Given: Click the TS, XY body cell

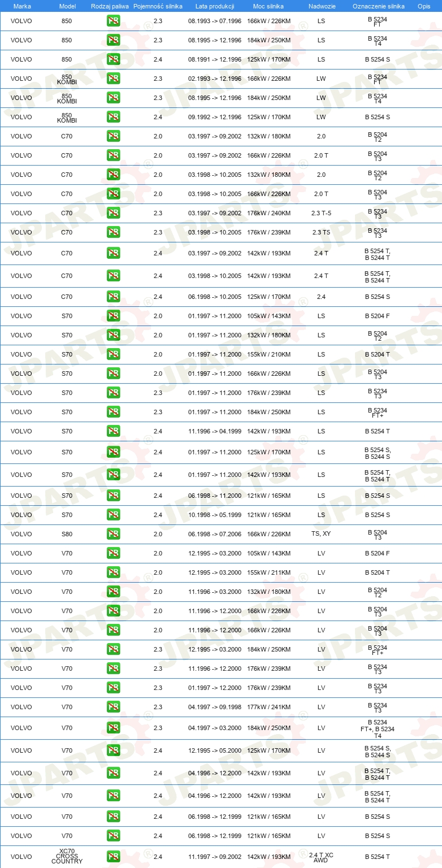Looking at the screenshot, I should (x=321, y=535).
